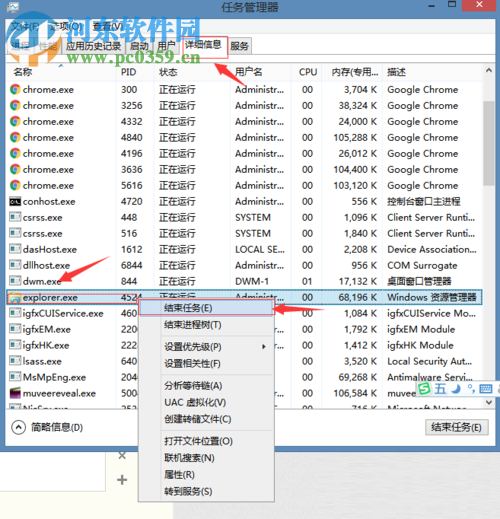
Task: Click the dwm.exe process icon
Action: tap(15, 281)
